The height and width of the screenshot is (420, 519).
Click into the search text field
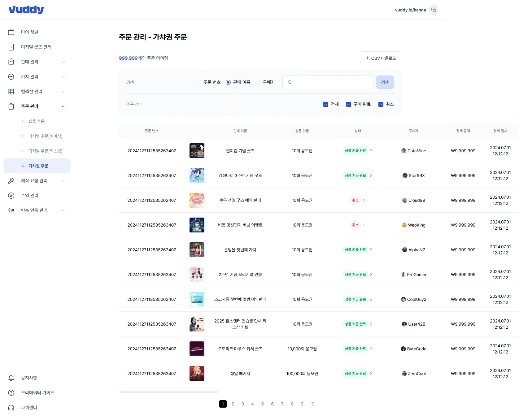[328, 82]
